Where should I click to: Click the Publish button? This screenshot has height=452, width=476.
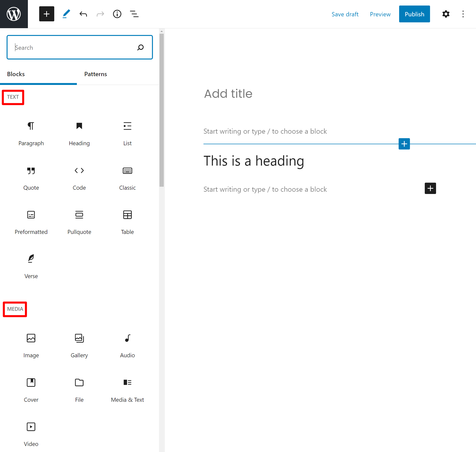click(414, 14)
